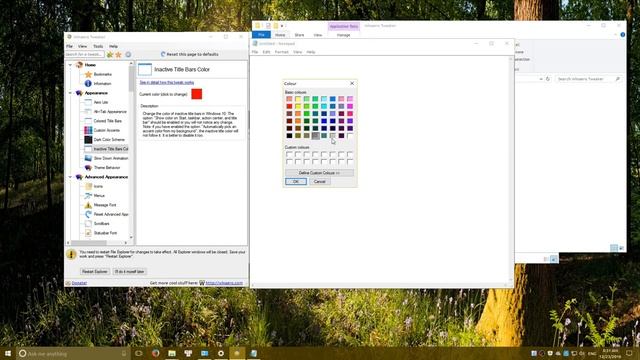Open the Windows Start button
The height and width of the screenshot is (360, 640).
[x=8, y=353]
